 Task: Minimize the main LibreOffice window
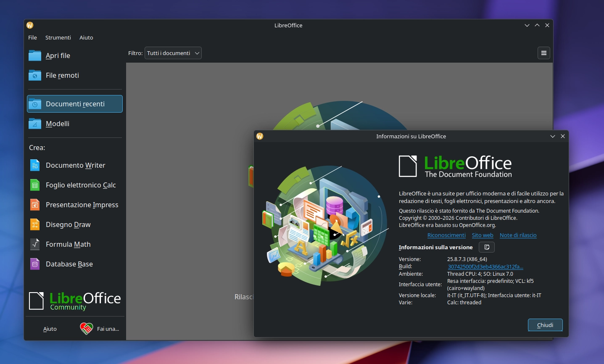tap(527, 25)
